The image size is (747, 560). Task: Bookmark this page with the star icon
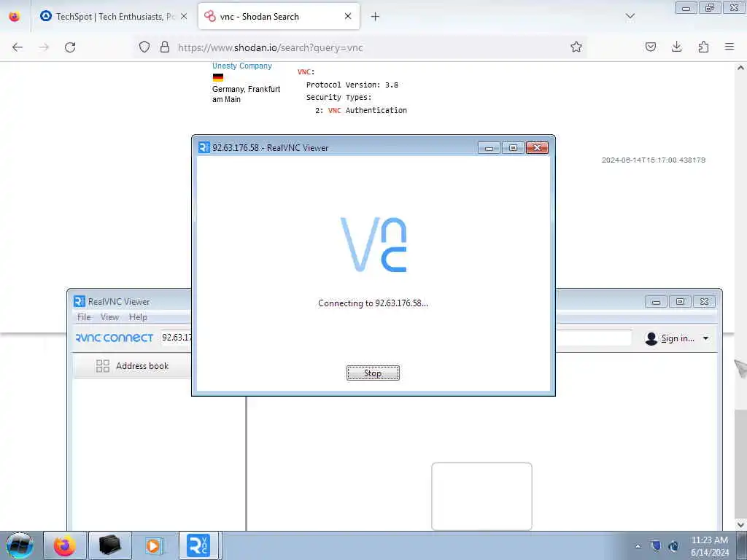tap(576, 47)
